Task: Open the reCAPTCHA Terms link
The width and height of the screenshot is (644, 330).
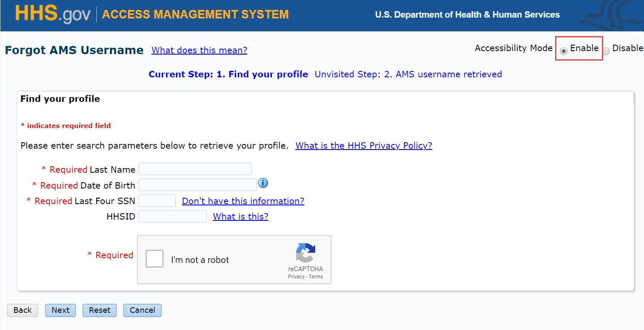Action: 316,277
